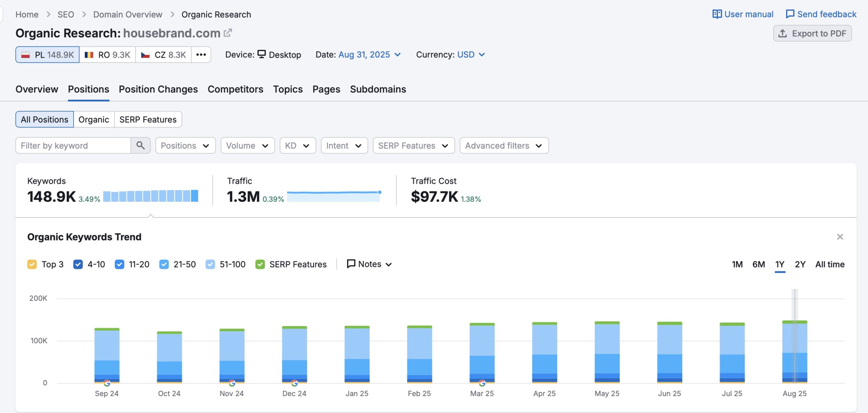Click the Send feedback speech bubble icon

point(790,14)
